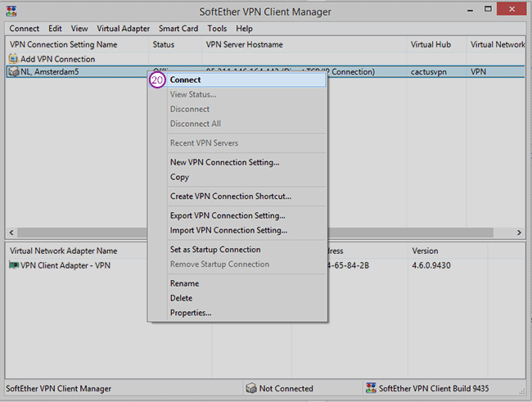Image resolution: width=532 pixels, height=402 pixels.
Task: Click the VPN virtual network cell
Action: (478, 72)
